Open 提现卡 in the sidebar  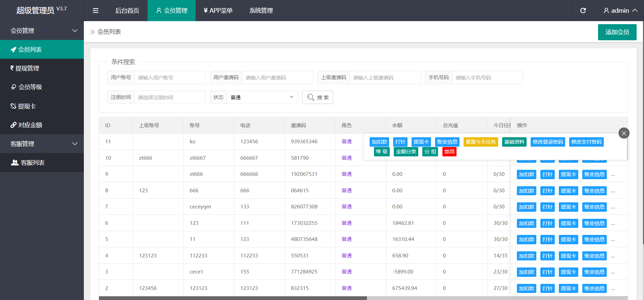[42, 106]
